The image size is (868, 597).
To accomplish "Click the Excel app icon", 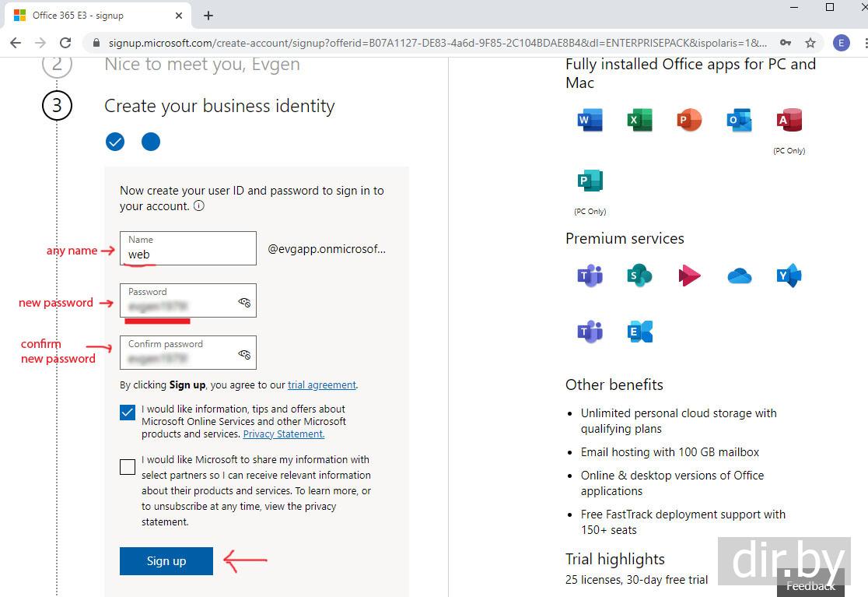I will click(639, 120).
